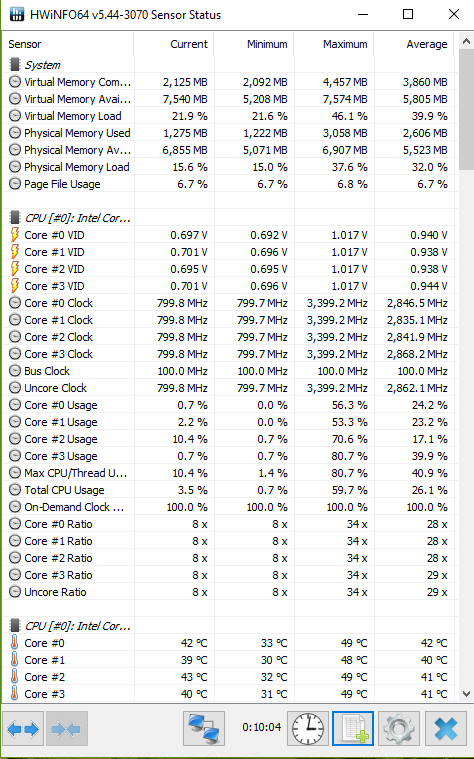The image size is (474, 759).
Task: Select the Physical Memory Used row
Action: [x=229, y=133]
